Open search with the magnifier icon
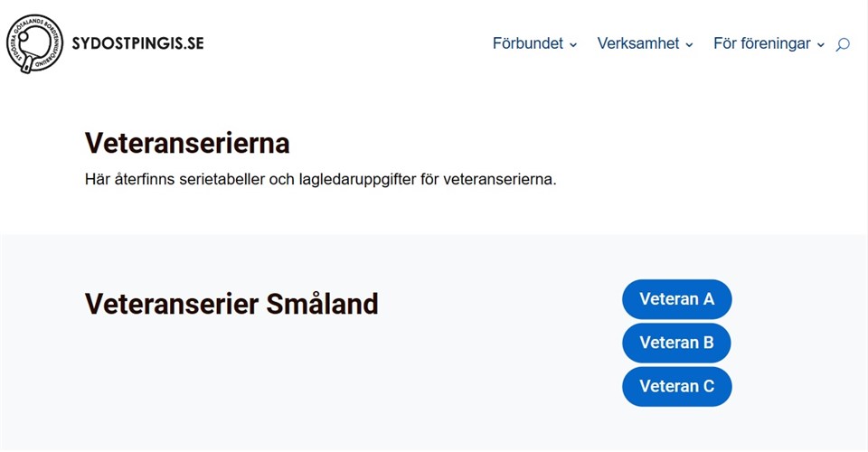The image size is (868, 452). point(843,44)
